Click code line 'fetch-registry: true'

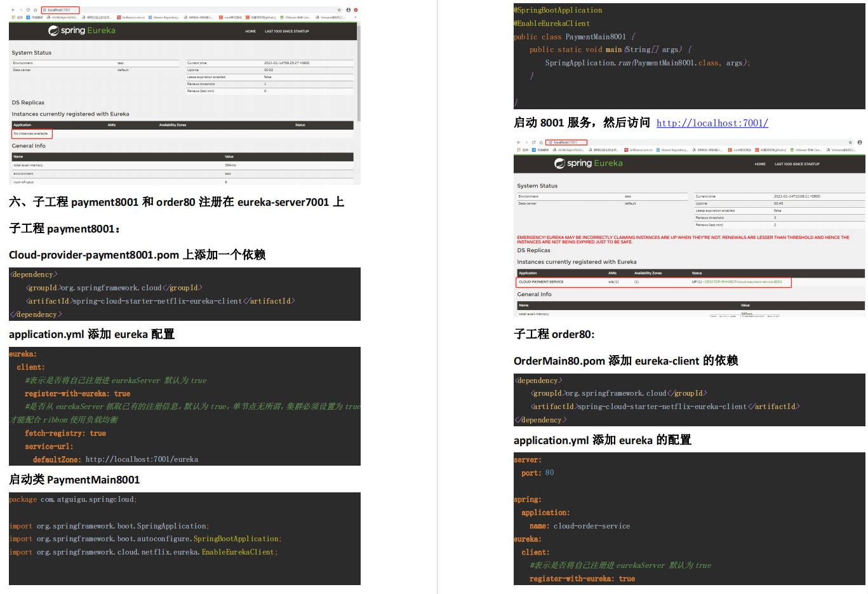click(65, 433)
